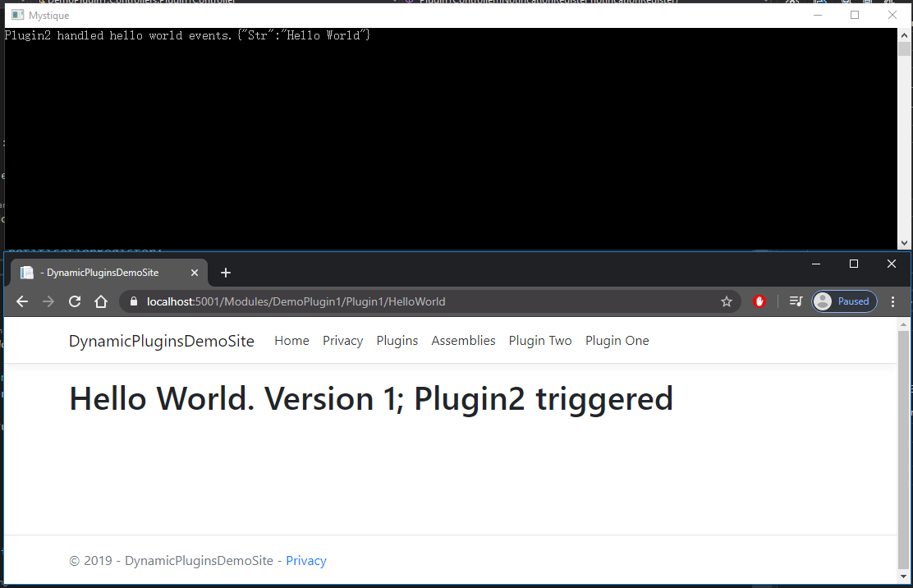Navigate to Plugin One page
The width and height of the screenshot is (913, 588).
[x=617, y=341]
